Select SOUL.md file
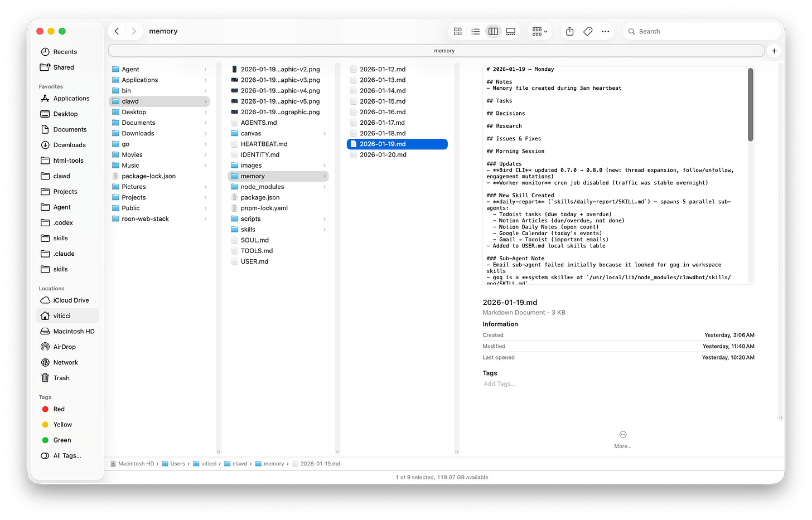The height and width of the screenshot is (520, 812). (278, 240)
